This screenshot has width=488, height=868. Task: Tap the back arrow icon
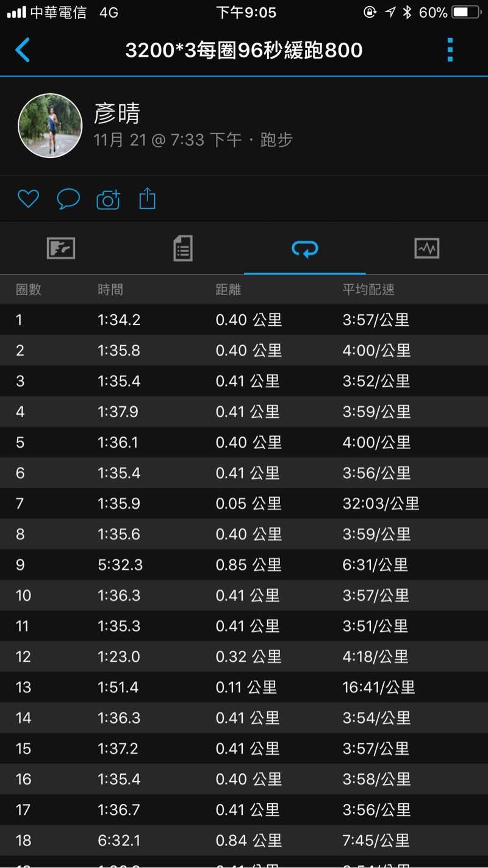tap(23, 50)
